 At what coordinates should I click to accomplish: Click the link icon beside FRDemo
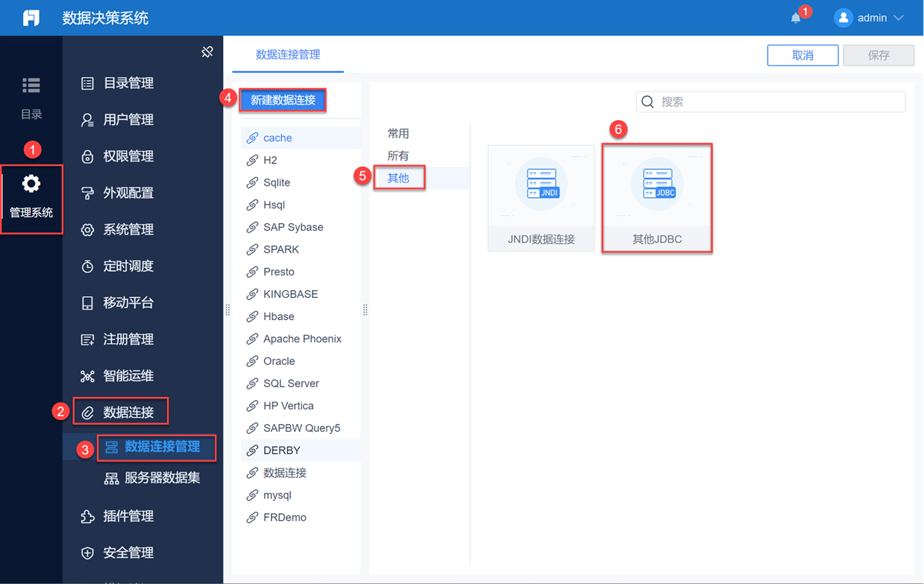pos(252,518)
